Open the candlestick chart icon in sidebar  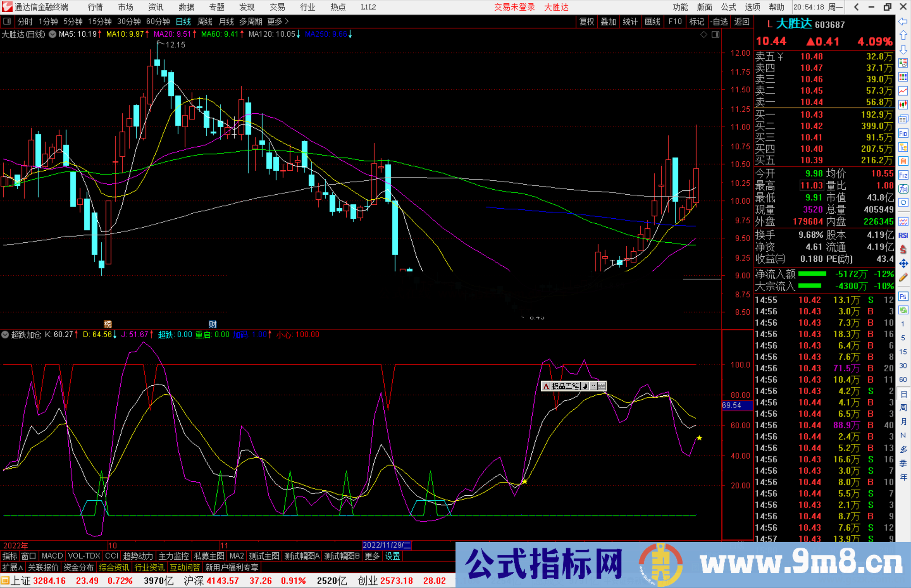coord(903,105)
